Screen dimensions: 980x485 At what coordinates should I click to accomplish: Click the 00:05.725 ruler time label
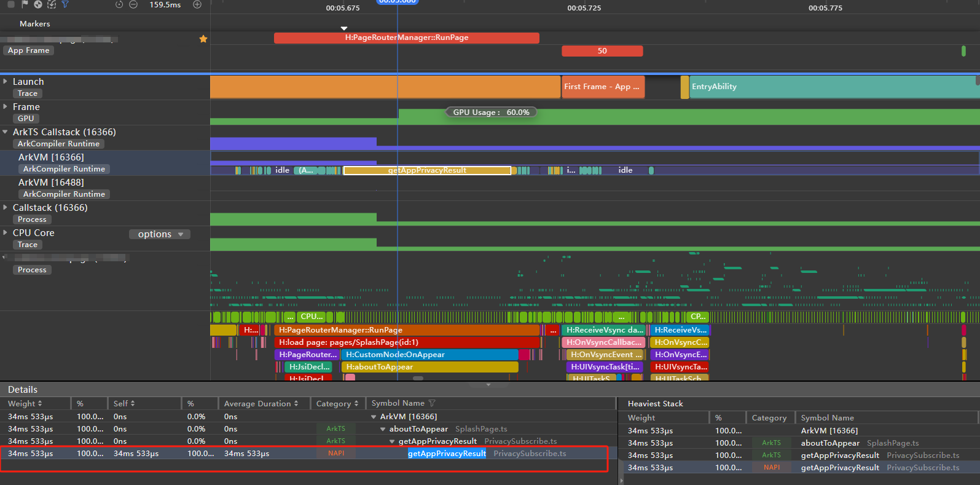pyautogui.click(x=584, y=8)
